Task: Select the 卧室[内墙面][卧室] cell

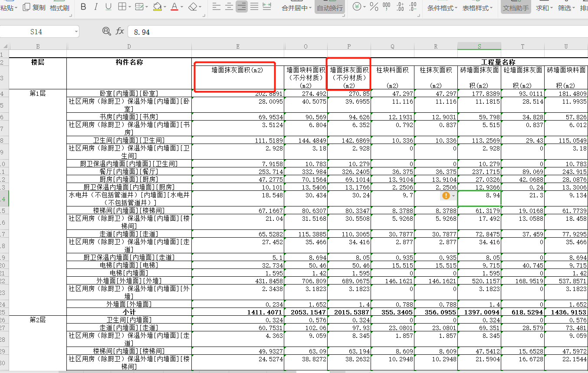Action: [129, 93]
